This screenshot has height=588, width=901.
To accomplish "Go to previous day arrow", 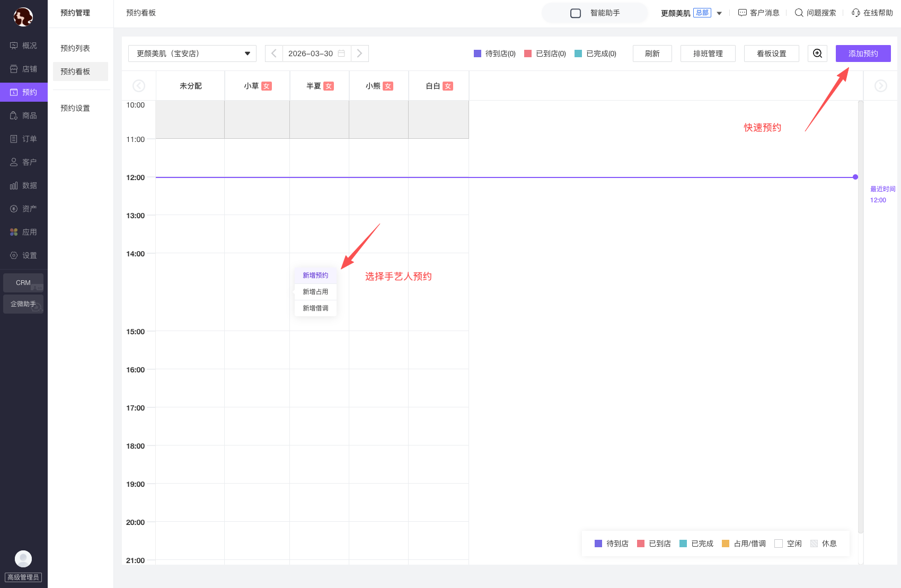I will click(x=274, y=54).
